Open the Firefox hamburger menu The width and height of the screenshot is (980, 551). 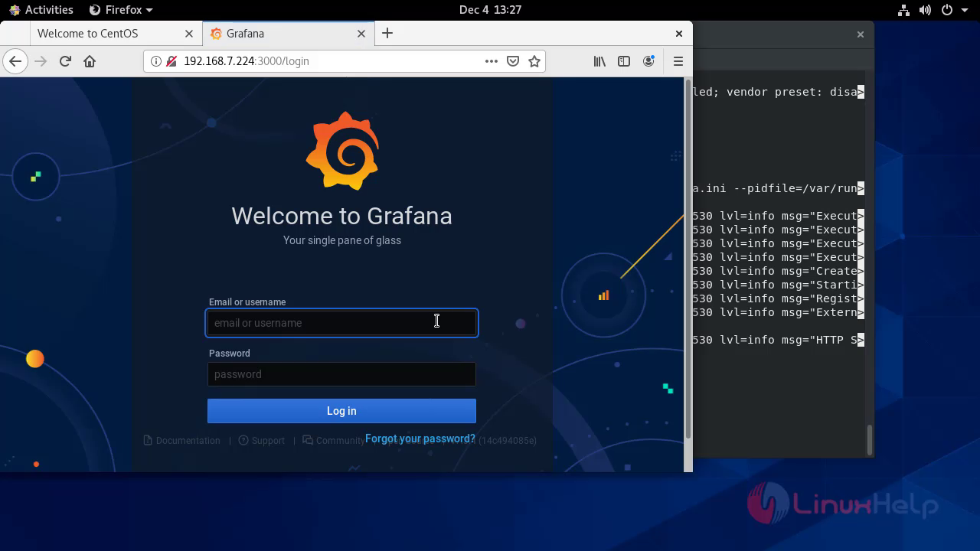pos(678,61)
